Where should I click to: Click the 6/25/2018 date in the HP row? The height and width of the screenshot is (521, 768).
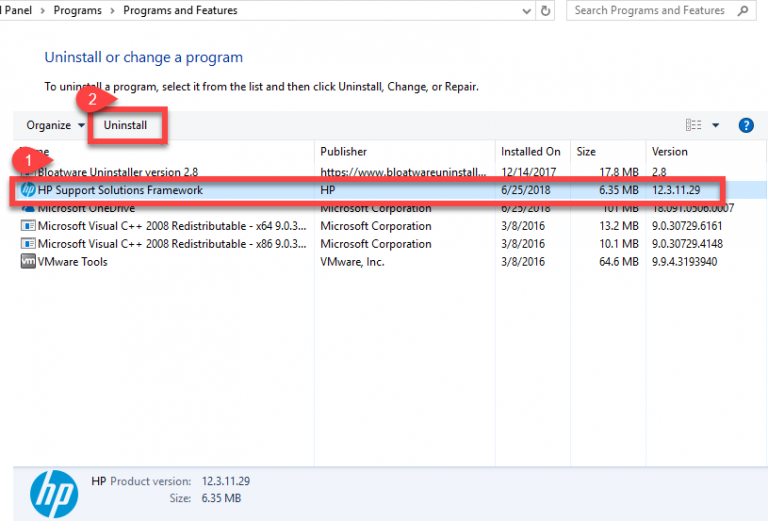click(526, 190)
